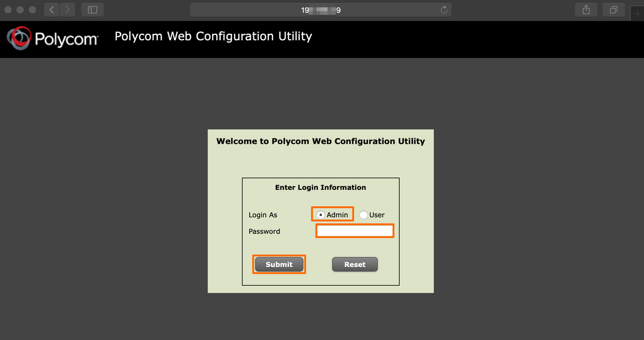Image resolution: width=644 pixels, height=340 pixels.
Task: Open the Share menu icon
Action: [586, 10]
